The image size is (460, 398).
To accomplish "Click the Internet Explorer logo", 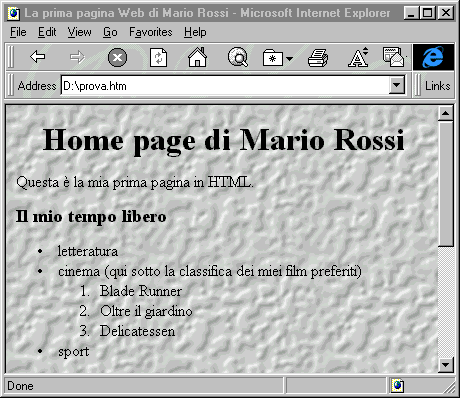I will 433,57.
